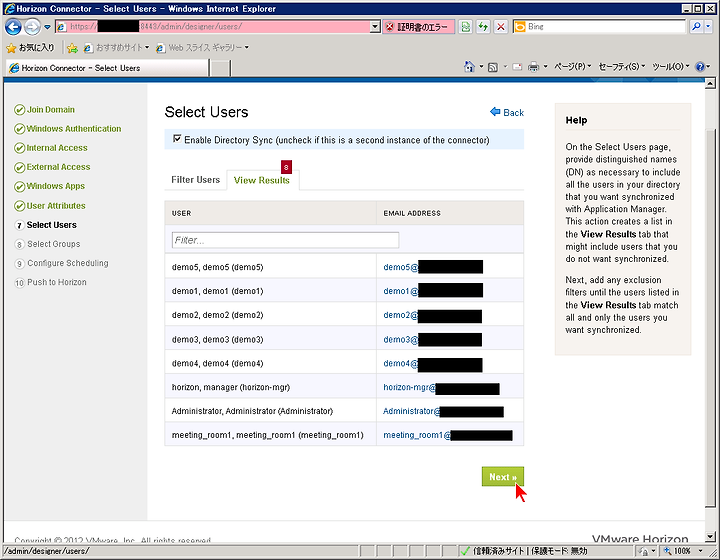Go to the Join Domain step
Viewport: 720px width, 560px height.
pos(45,110)
